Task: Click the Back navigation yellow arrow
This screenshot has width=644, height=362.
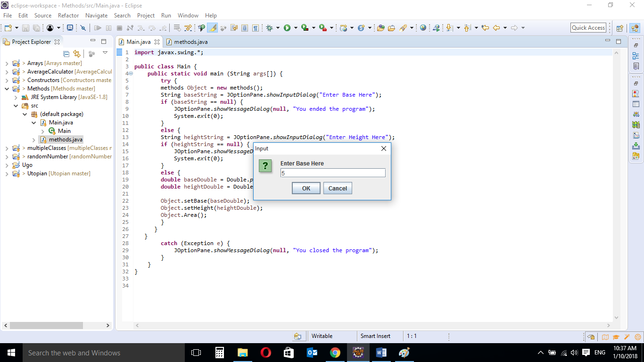Action: click(x=496, y=28)
